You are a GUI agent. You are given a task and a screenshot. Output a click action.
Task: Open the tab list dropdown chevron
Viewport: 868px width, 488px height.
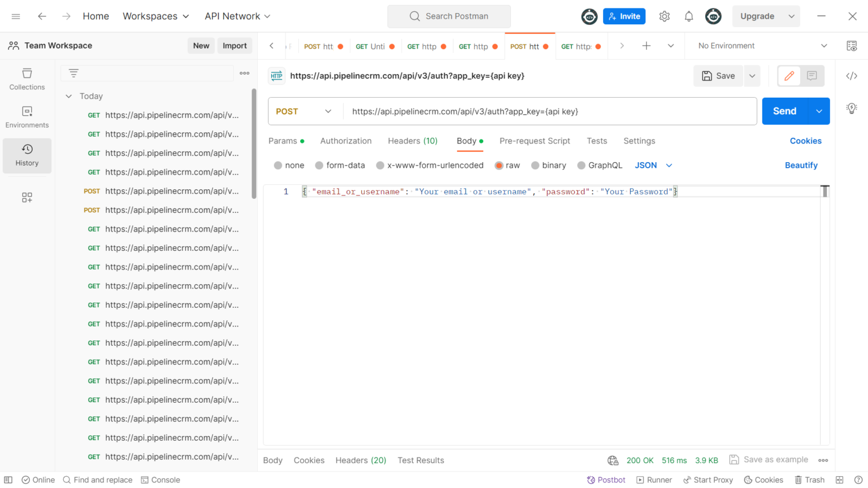tap(671, 46)
